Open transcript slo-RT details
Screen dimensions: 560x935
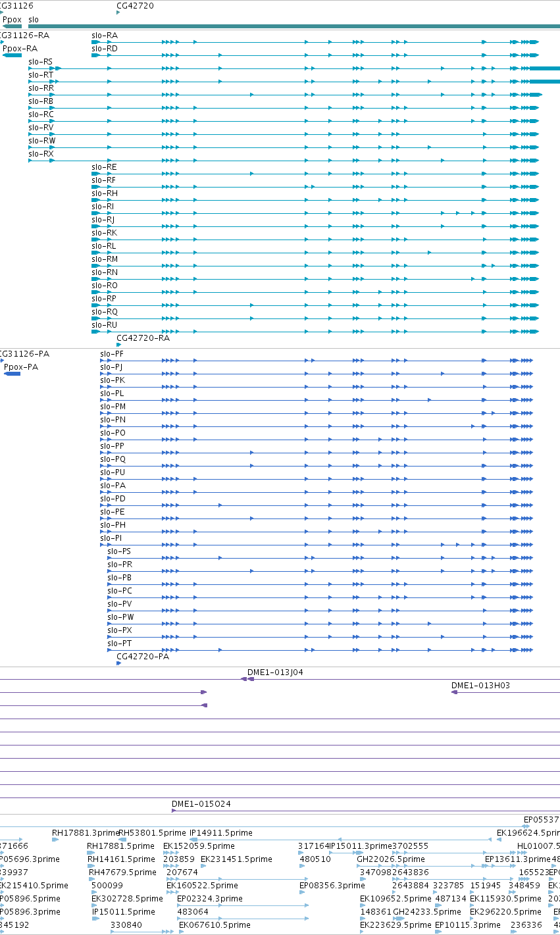coord(41,75)
